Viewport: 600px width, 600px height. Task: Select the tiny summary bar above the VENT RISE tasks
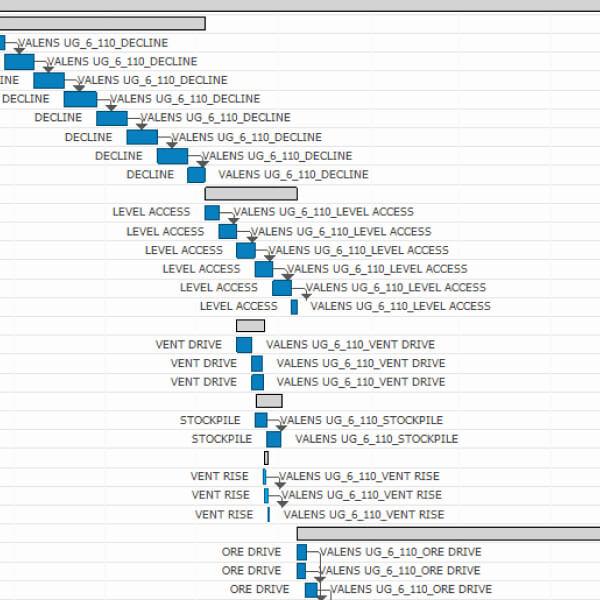click(266, 458)
